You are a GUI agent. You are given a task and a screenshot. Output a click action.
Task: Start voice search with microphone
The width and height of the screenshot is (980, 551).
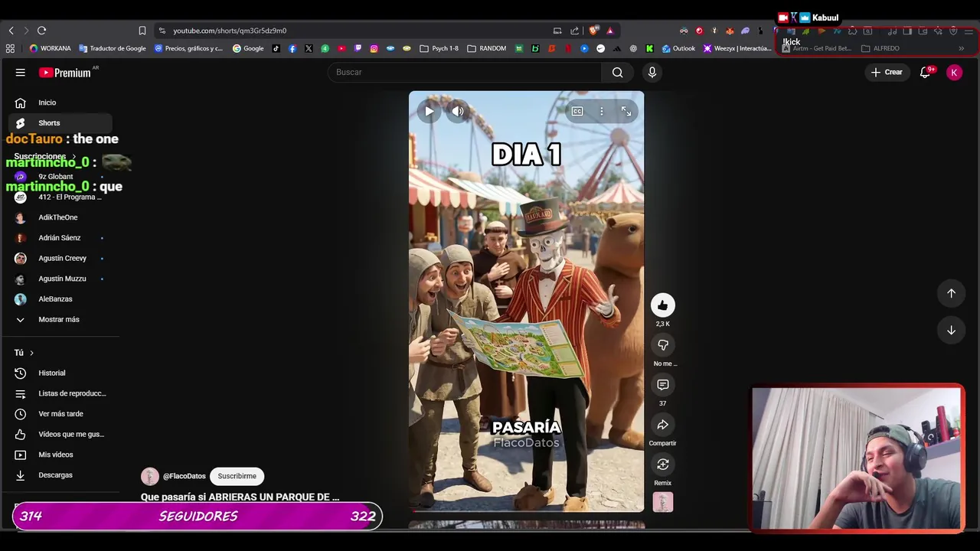click(652, 72)
